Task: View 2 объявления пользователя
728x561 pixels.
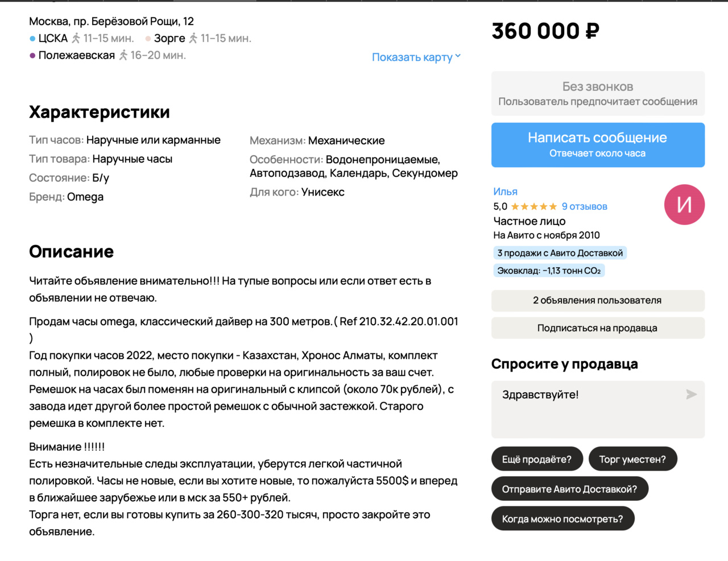Action: click(598, 300)
